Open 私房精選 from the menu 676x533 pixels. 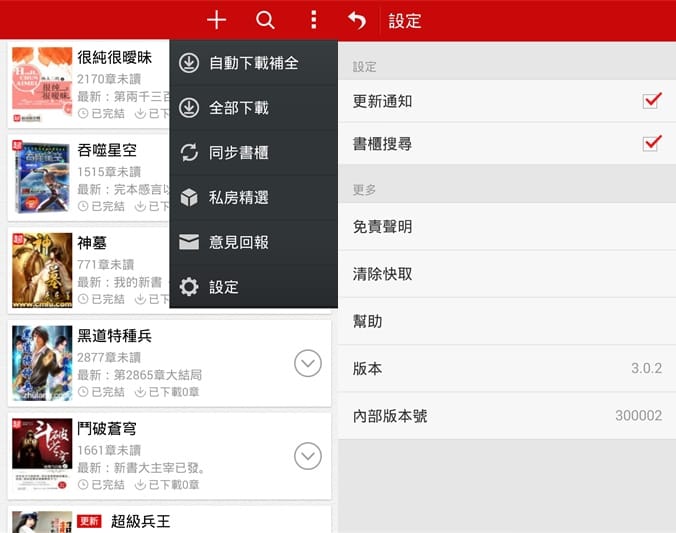tap(254, 198)
